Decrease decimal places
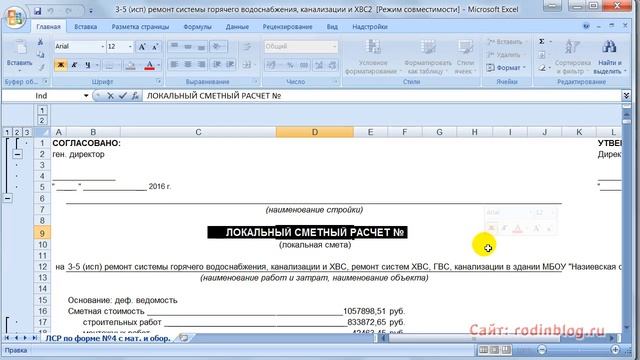 pyautogui.click(x=332, y=65)
